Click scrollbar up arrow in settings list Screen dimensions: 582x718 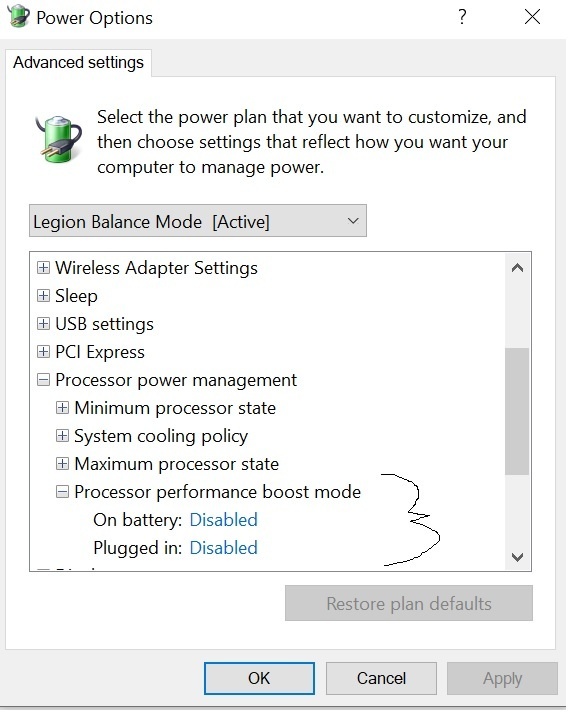pos(517,268)
